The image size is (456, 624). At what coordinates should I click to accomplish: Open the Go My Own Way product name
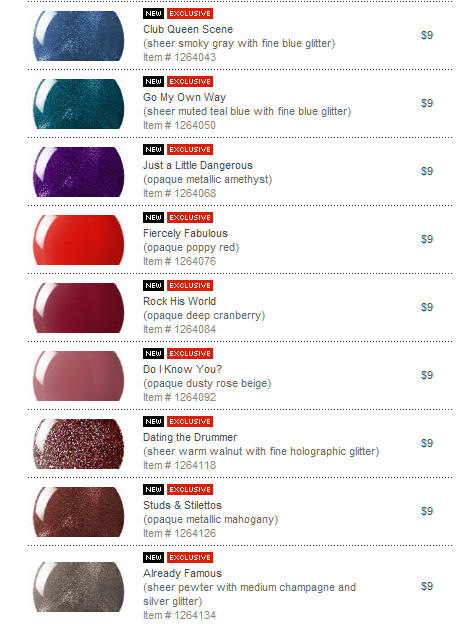click(185, 98)
